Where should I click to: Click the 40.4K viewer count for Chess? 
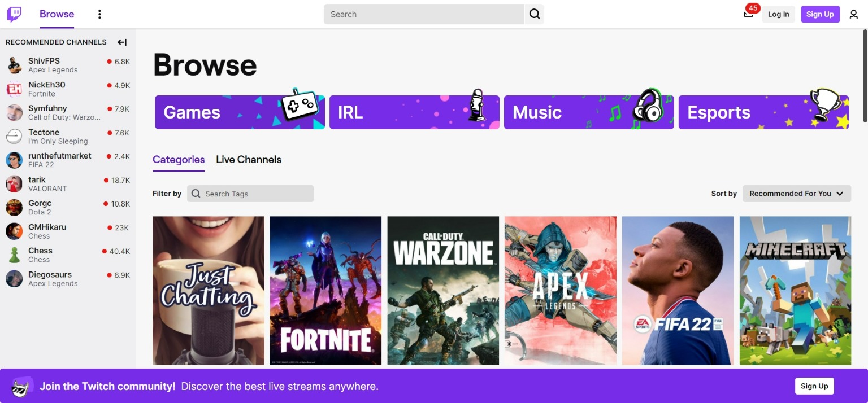coord(120,252)
